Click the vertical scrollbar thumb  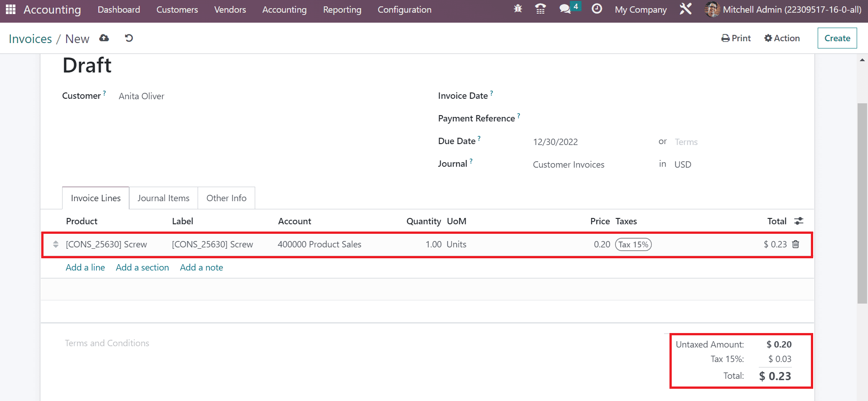[x=862, y=203]
